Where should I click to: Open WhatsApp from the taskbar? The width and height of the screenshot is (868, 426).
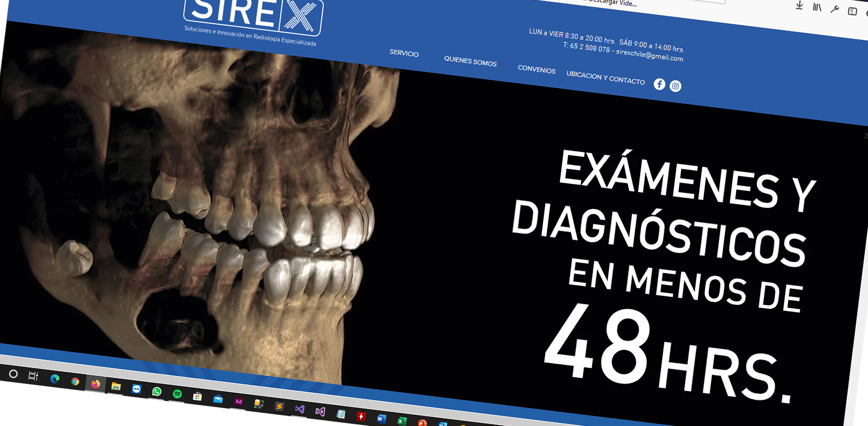point(157,392)
